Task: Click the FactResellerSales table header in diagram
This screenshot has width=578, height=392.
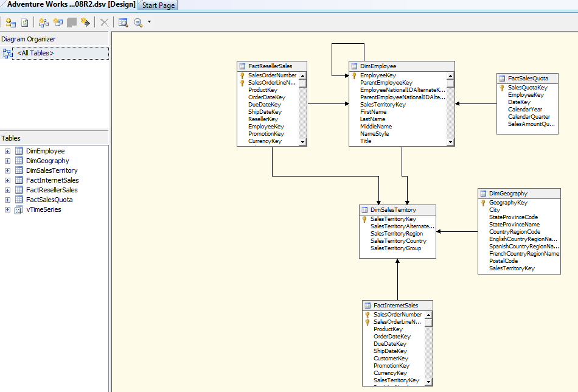Action: [272, 66]
